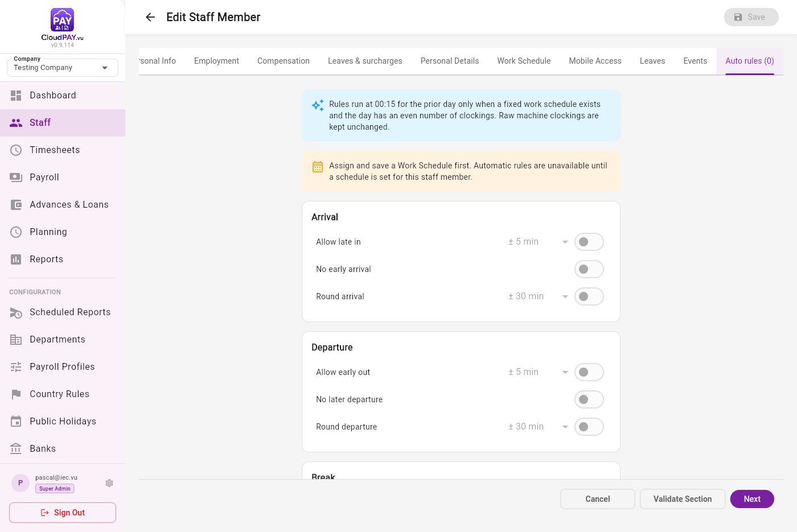Click the Staff people icon

[16, 123]
